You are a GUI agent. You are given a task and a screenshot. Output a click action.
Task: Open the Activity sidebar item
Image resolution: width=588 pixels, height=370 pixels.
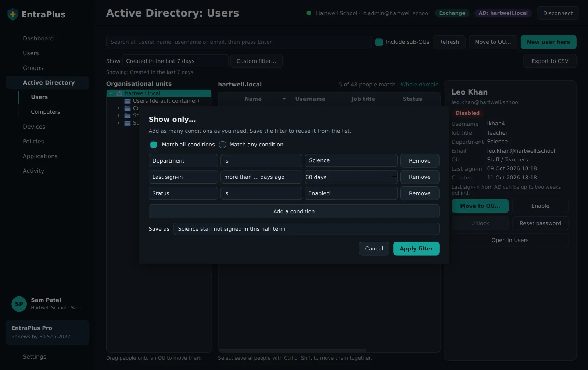coord(33,171)
